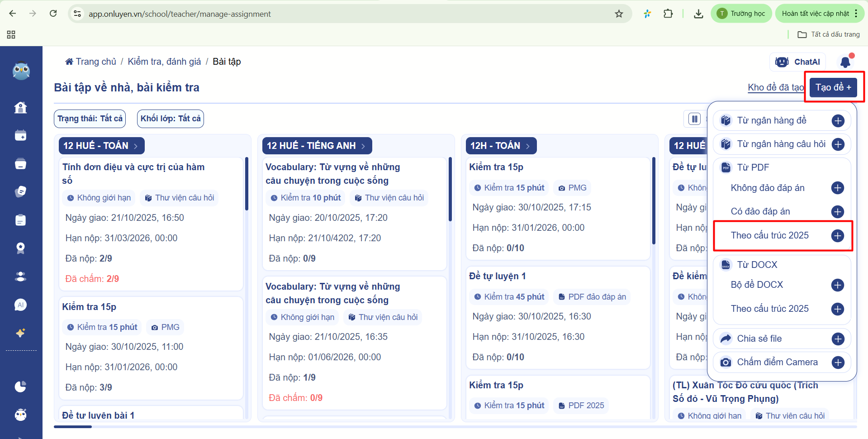This screenshot has width=868, height=439.
Task: Click the home icon in sidebar
Action: [x=21, y=108]
